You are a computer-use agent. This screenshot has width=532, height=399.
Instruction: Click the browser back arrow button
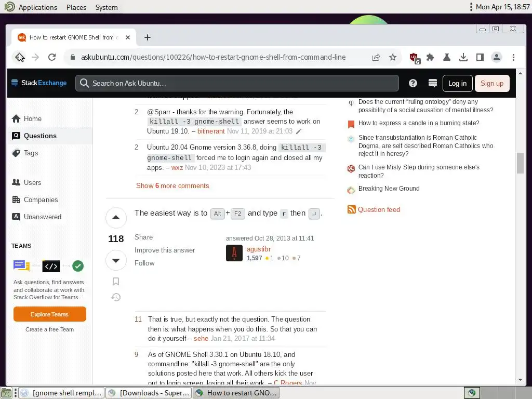[x=19, y=57]
